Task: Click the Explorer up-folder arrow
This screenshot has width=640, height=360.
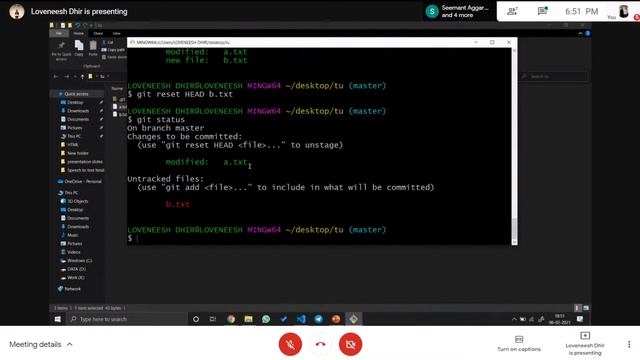Action: 82,76
